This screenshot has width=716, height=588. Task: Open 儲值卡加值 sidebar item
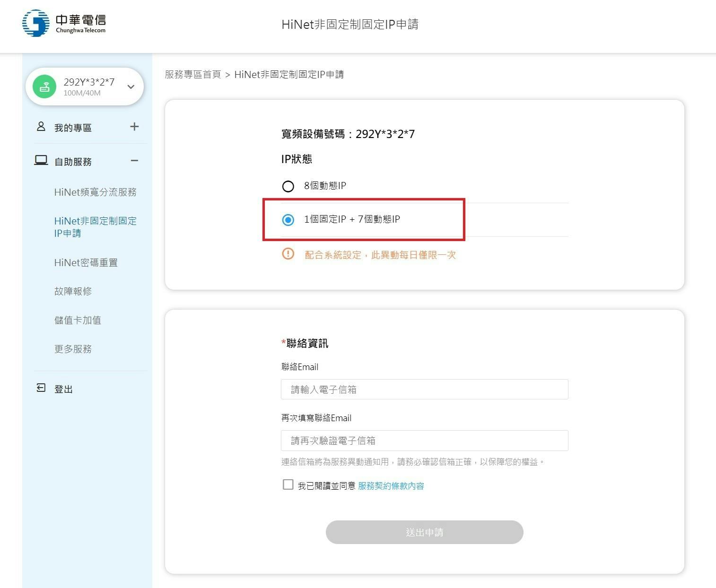pos(78,320)
